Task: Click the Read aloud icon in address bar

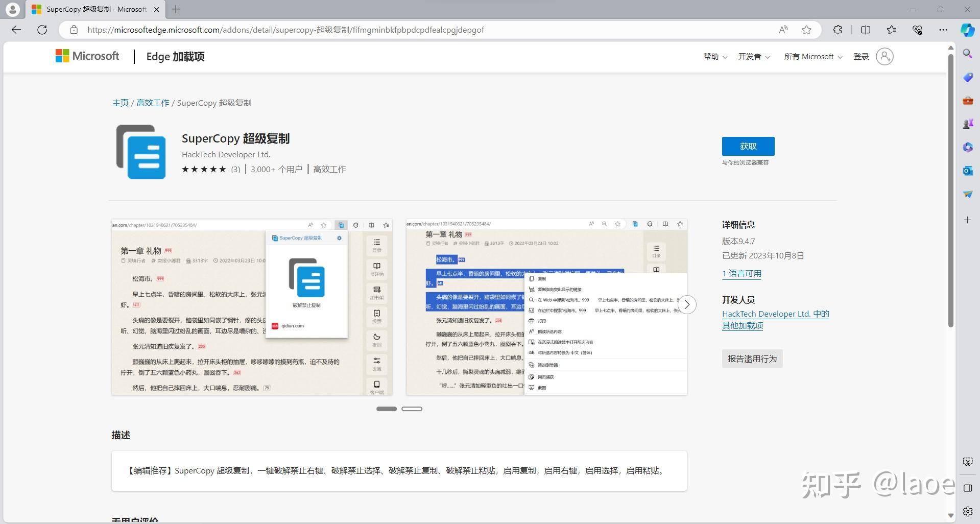Action: tap(783, 30)
